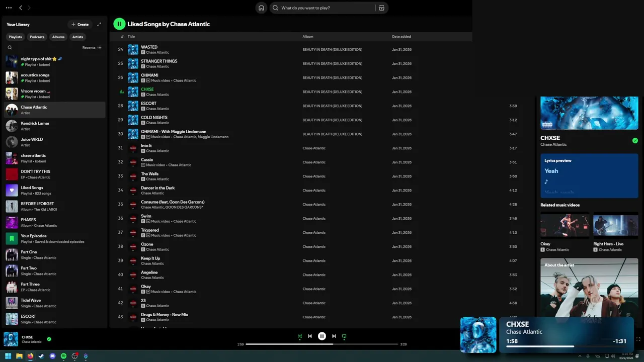Click the search magnifier icon in top bar
The image size is (644, 362).
[275, 8]
